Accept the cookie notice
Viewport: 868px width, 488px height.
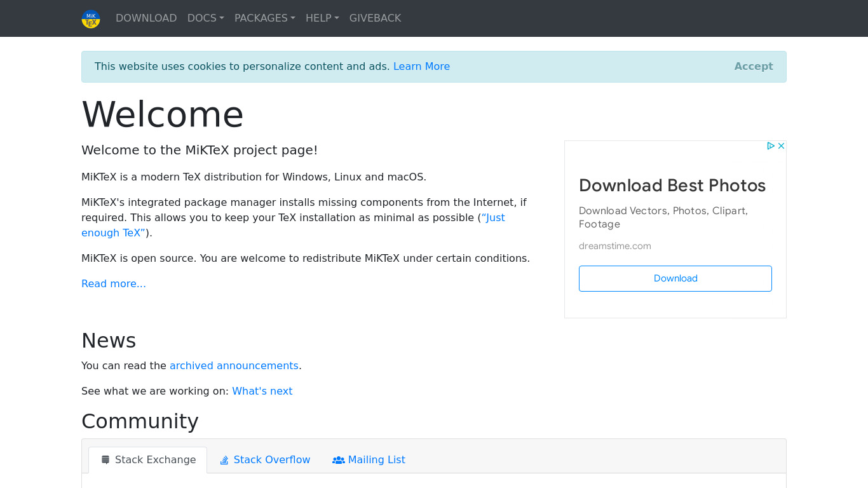[x=754, y=66]
